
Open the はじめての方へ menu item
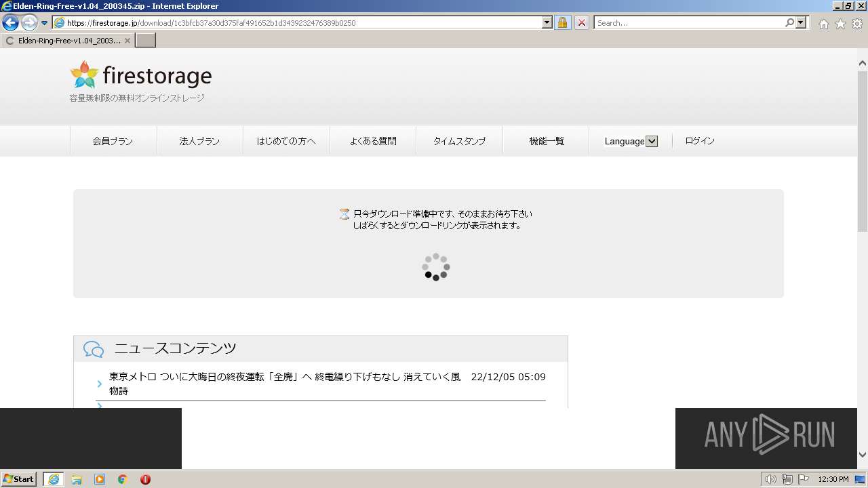[286, 141]
